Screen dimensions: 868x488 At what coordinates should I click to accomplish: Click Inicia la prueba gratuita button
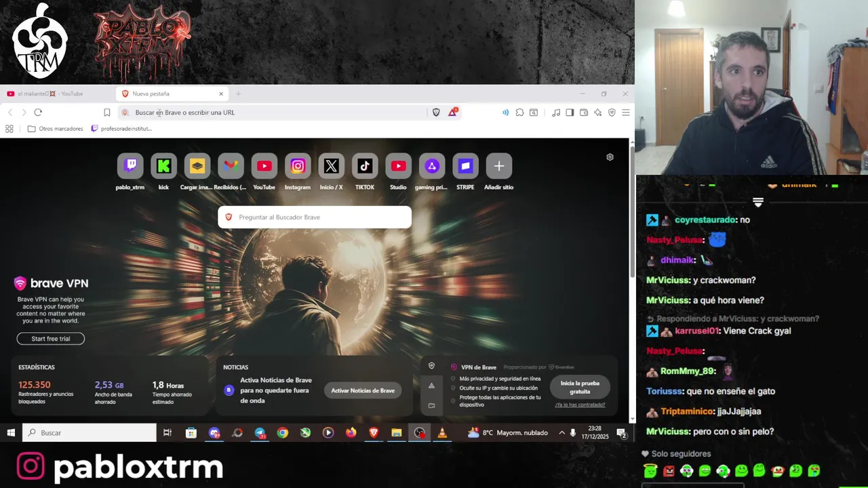click(580, 387)
